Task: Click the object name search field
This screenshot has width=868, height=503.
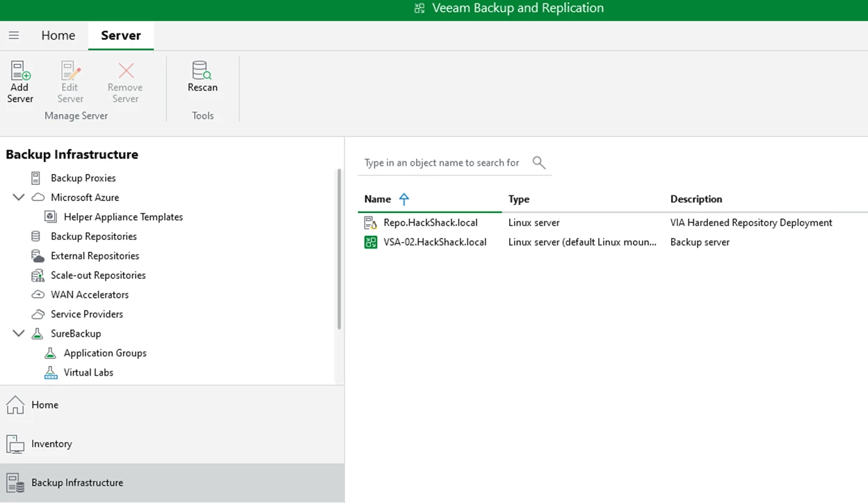Action: click(x=442, y=163)
